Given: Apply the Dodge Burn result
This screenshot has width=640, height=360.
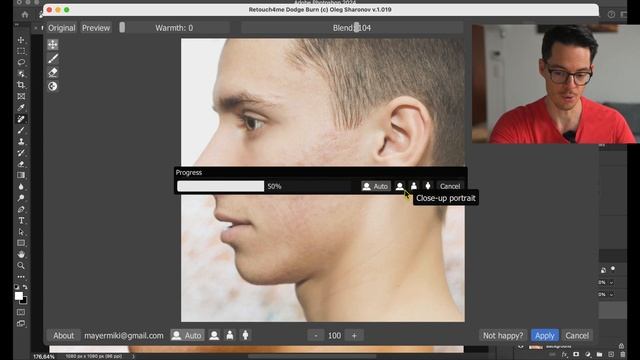Looking at the screenshot, I should [x=544, y=336].
